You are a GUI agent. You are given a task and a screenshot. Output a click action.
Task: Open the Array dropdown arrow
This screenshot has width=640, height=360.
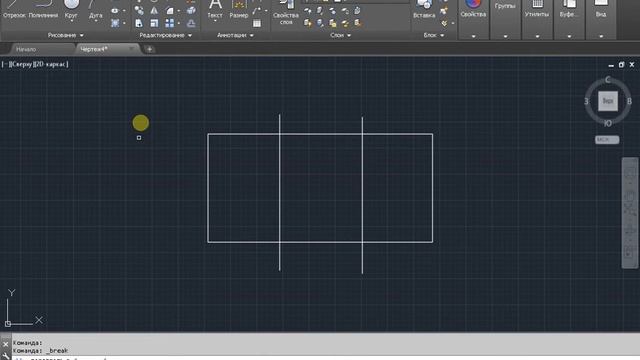click(178, 23)
